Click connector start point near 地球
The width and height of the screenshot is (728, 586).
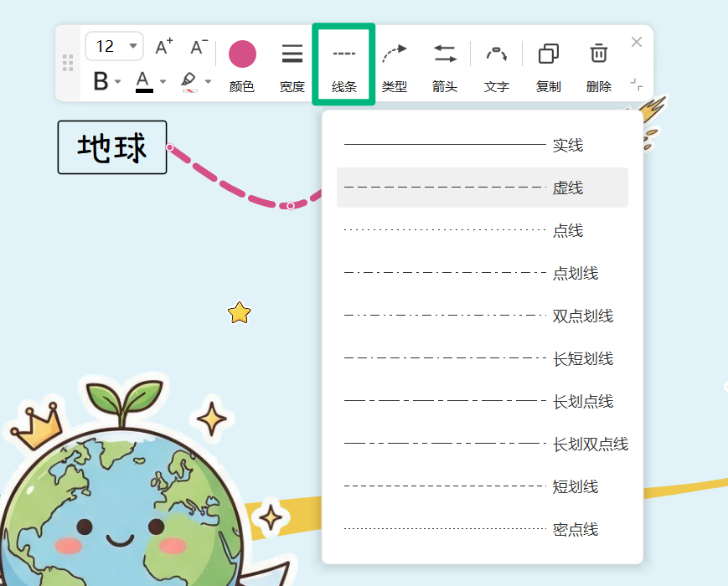pyautogui.click(x=170, y=147)
